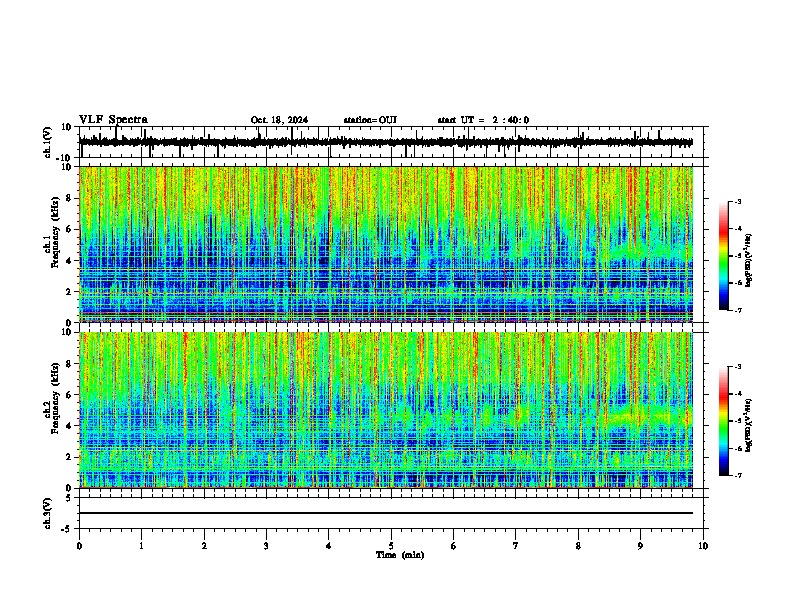Screen dimensions: 792x612
Task: Click the "station=OUI" label
Action: pos(370,120)
